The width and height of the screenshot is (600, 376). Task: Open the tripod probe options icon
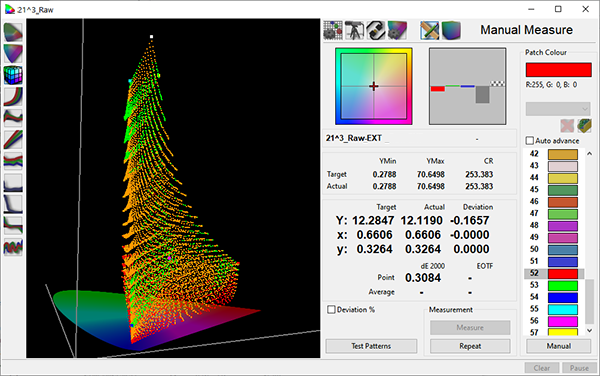[354, 30]
